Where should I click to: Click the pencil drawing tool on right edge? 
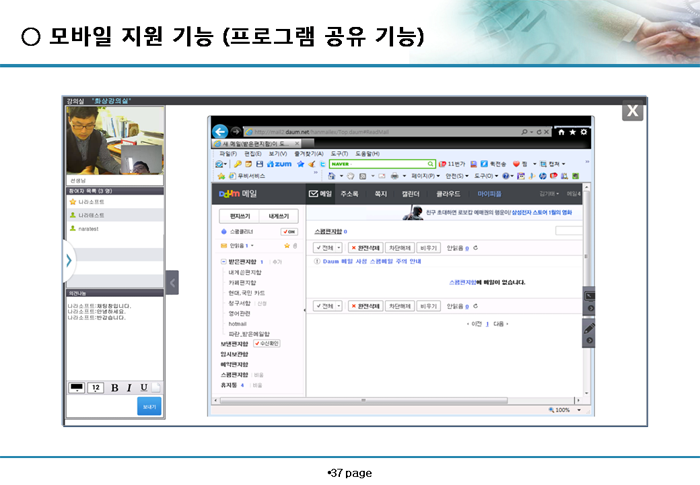[x=589, y=329]
